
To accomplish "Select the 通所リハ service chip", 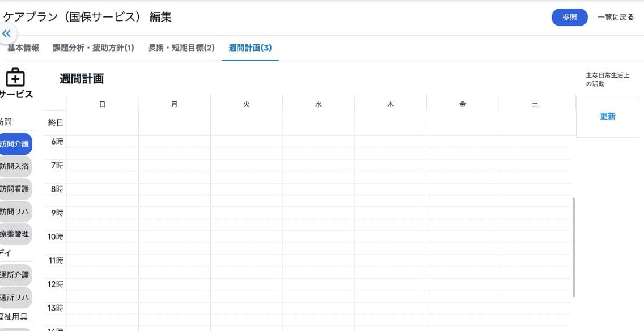I will click(x=15, y=298).
